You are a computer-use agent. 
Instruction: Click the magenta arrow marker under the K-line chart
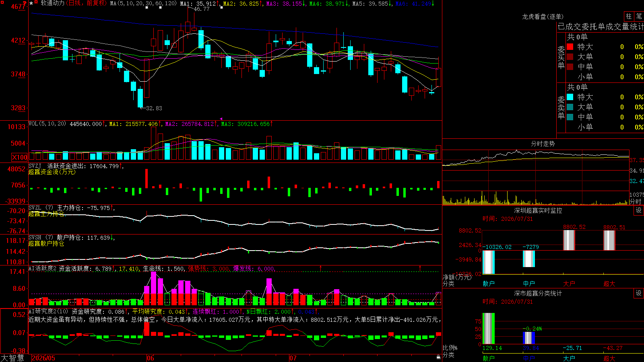[x=221, y=119]
